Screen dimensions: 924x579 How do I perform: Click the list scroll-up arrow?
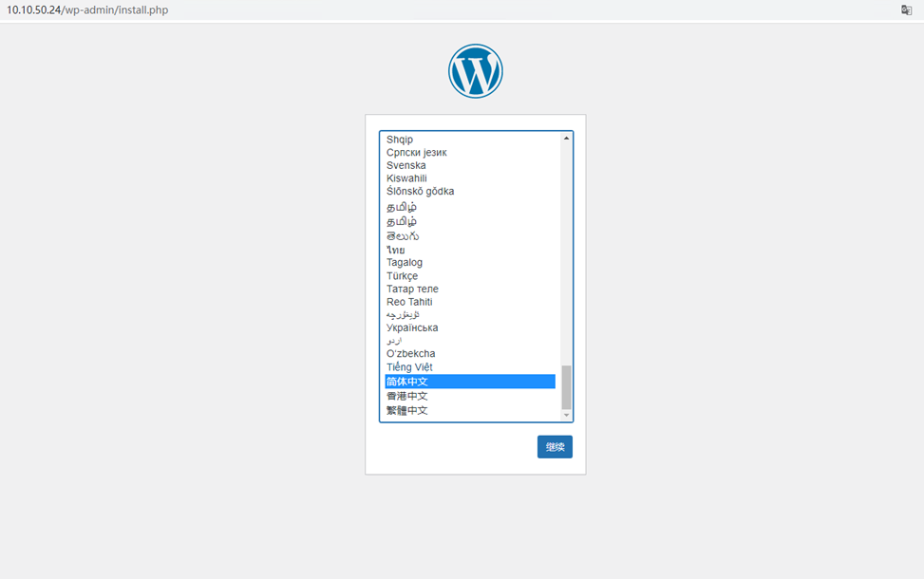(x=566, y=138)
